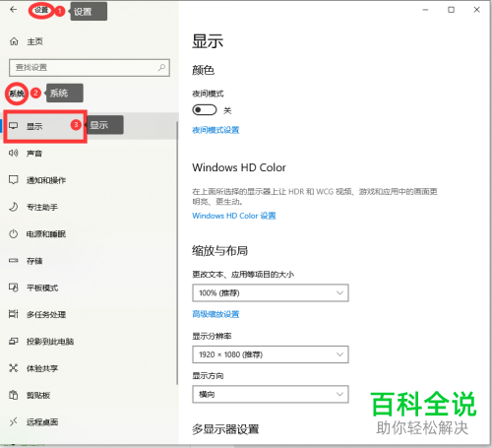Open 远程桌面 settings page
The width and height of the screenshot is (492, 448).
pos(42,422)
